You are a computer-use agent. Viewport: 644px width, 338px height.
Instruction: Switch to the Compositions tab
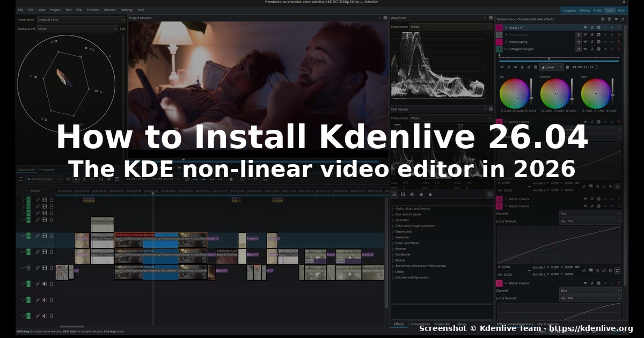(420, 324)
